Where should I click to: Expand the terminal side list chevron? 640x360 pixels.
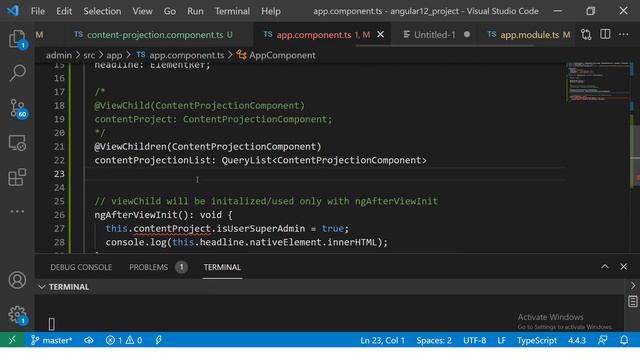coord(633,286)
